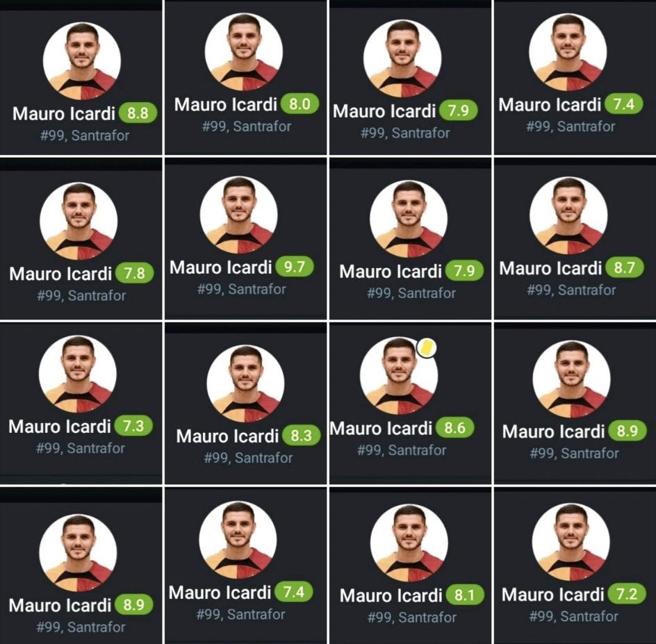
Task: Select the 8.1 rating badge
Action: (465, 595)
